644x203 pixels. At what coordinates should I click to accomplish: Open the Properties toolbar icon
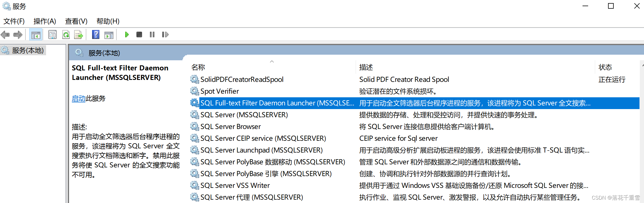pos(52,35)
